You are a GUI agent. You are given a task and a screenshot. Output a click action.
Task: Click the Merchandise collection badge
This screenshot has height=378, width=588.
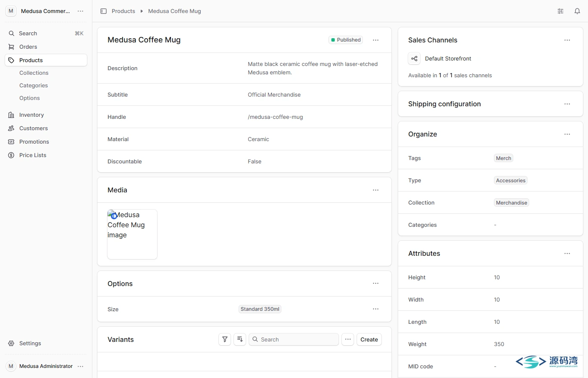[x=512, y=203]
